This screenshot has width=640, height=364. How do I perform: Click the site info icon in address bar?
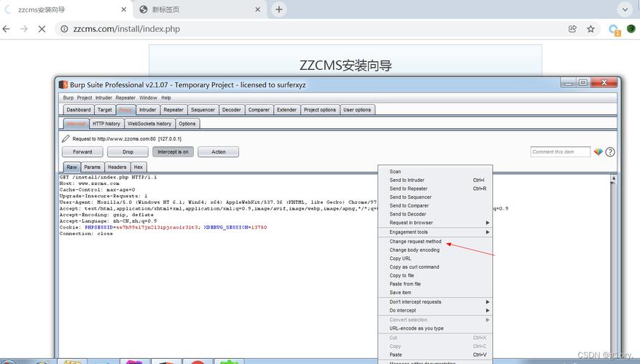point(64,29)
